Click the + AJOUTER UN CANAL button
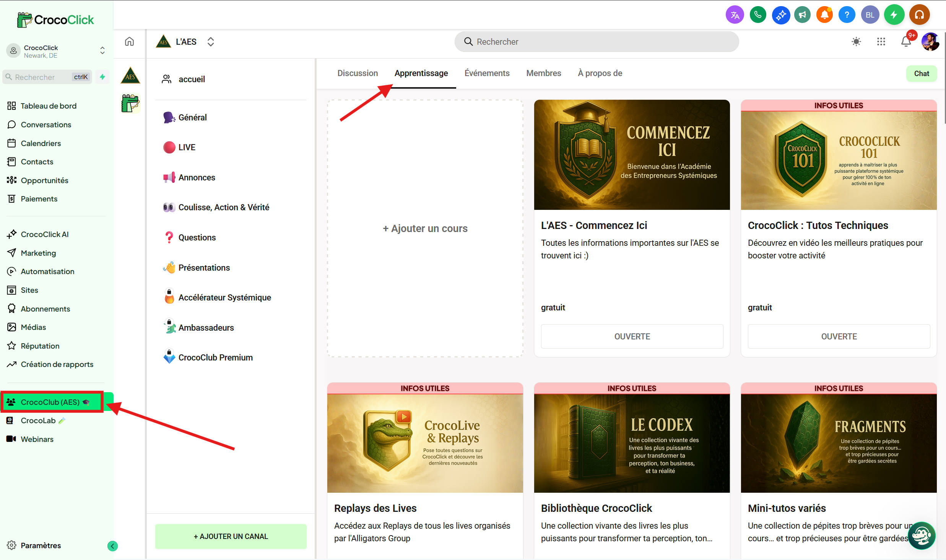The width and height of the screenshot is (946, 560). point(231,536)
